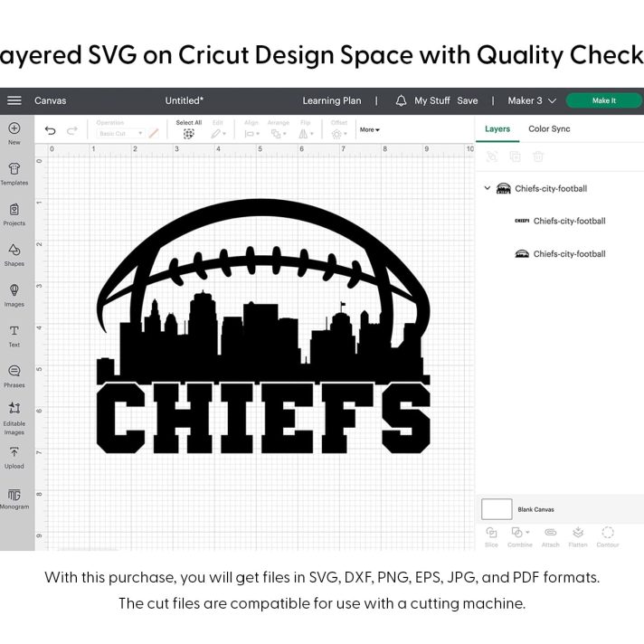
Task: Click the Canvas label
Action: click(50, 100)
